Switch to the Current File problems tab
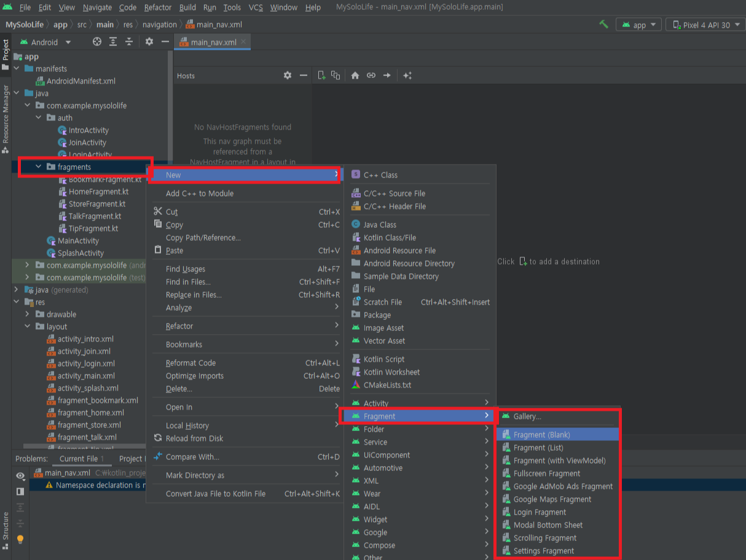Screen dimensions: 746x560 tap(82, 459)
